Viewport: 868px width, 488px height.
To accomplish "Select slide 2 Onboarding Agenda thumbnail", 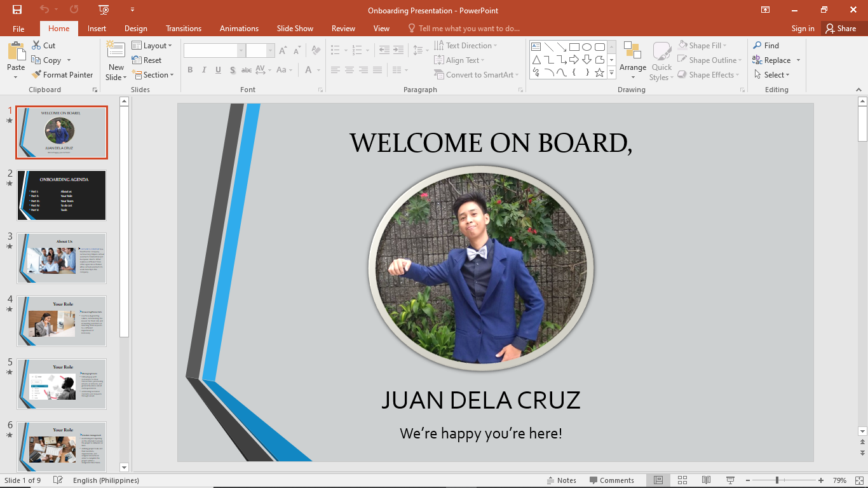I will tap(62, 196).
